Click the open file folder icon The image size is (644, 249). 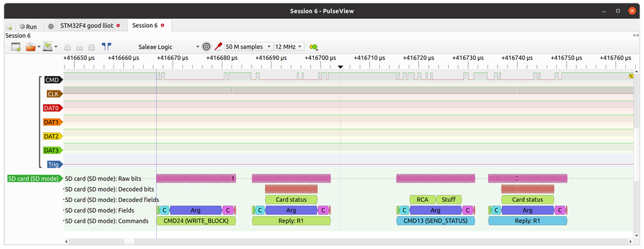point(30,47)
